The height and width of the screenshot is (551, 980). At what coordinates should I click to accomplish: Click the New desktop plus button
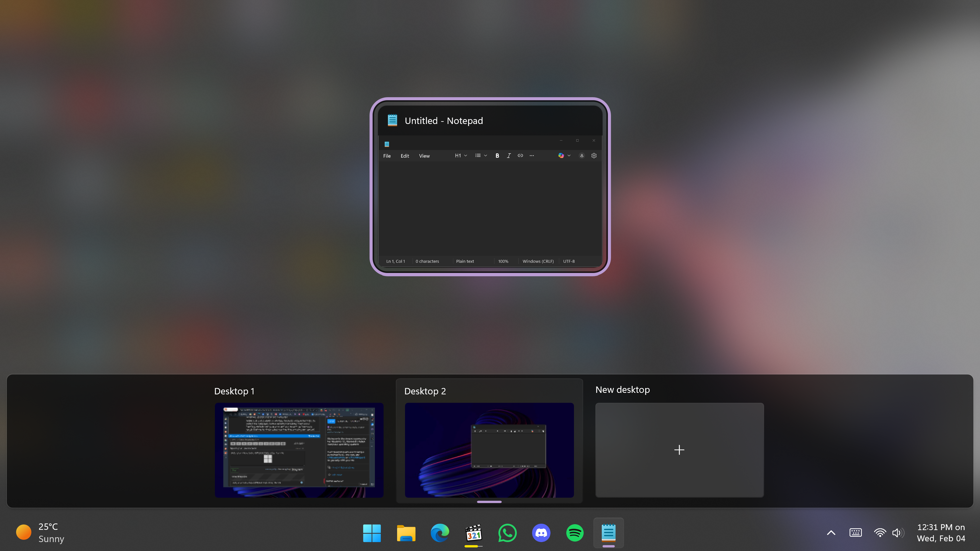click(679, 450)
